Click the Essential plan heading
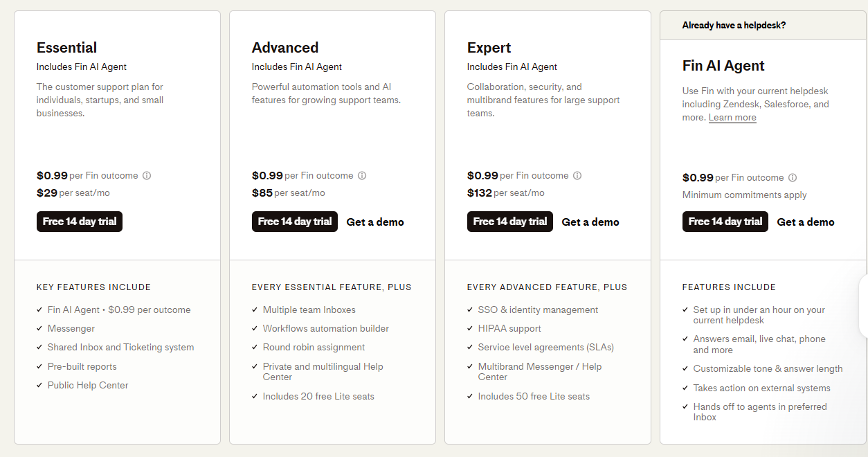Image resolution: width=868 pixels, height=457 pixels. [67, 48]
